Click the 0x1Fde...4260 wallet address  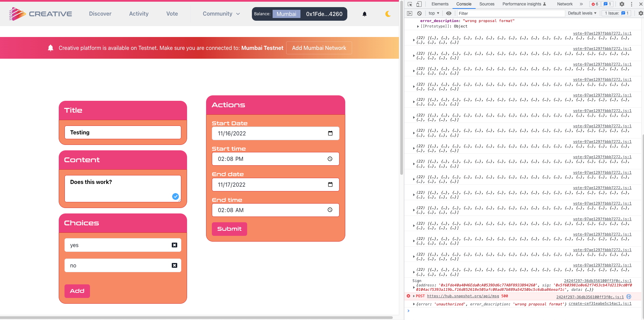(x=324, y=14)
